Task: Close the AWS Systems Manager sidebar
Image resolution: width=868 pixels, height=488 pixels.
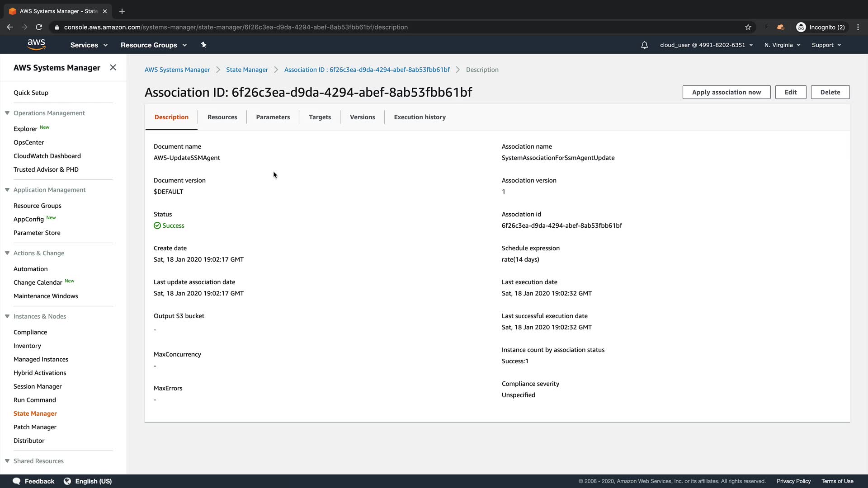Action: [113, 67]
